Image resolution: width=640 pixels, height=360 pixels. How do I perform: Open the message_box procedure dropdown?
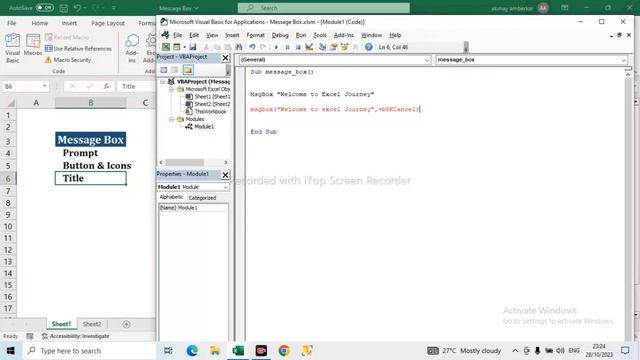point(623,60)
